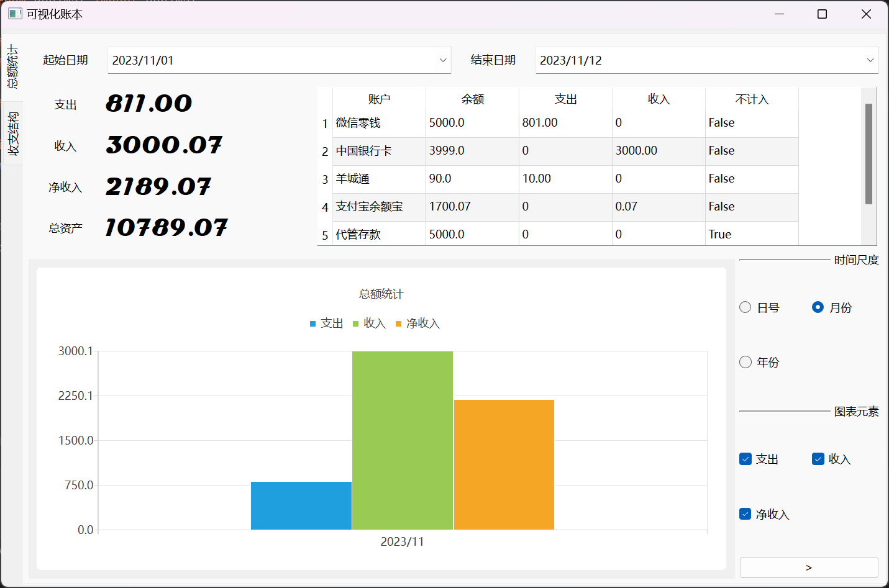The width and height of the screenshot is (889, 588).
Task: Choose the 年份 radio button
Action: pos(745,362)
